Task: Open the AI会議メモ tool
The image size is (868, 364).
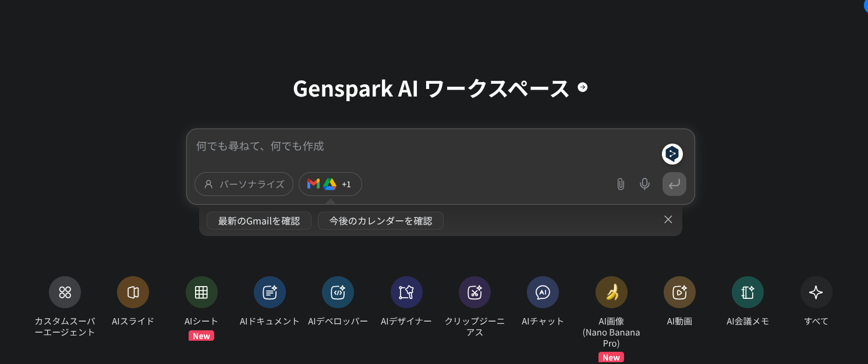Action: point(747,292)
